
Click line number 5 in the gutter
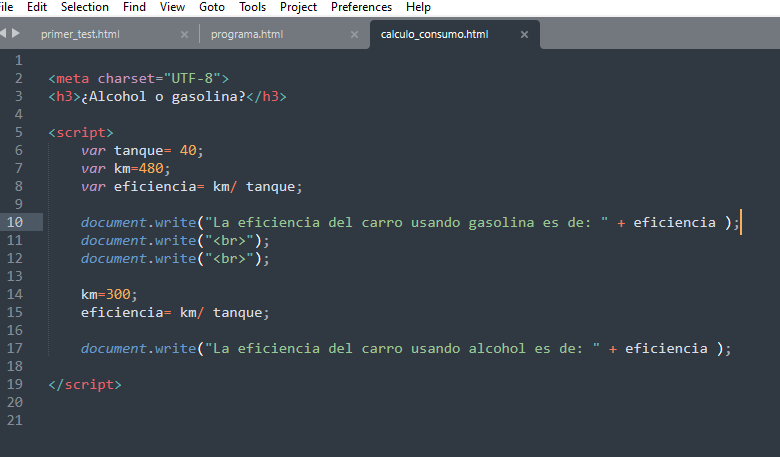tap(18, 132)
